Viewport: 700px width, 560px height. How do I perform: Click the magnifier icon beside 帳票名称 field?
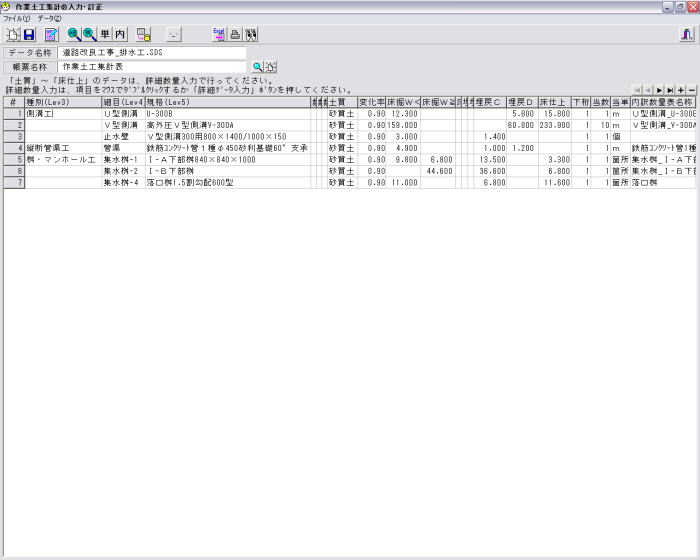[x=257, y=67]
